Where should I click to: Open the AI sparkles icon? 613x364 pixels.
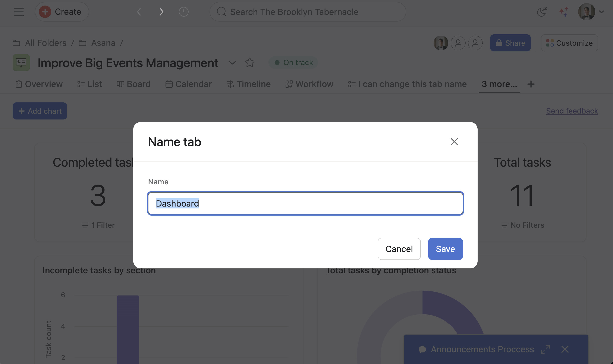[x=564, y=12]
